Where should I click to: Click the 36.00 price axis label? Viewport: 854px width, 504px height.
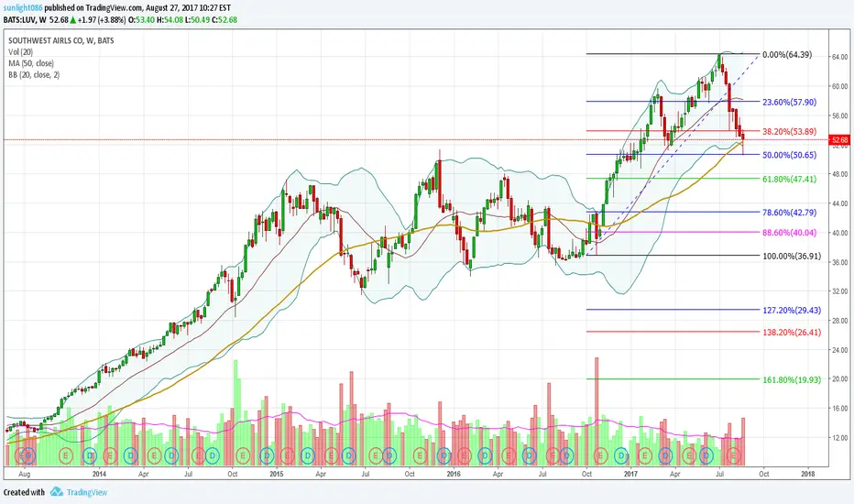[x=839, y=263]
